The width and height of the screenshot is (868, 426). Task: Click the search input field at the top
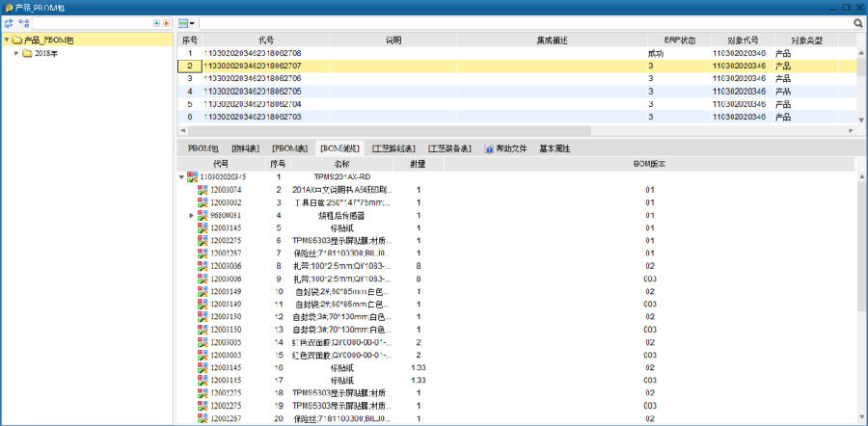point(521,21)
